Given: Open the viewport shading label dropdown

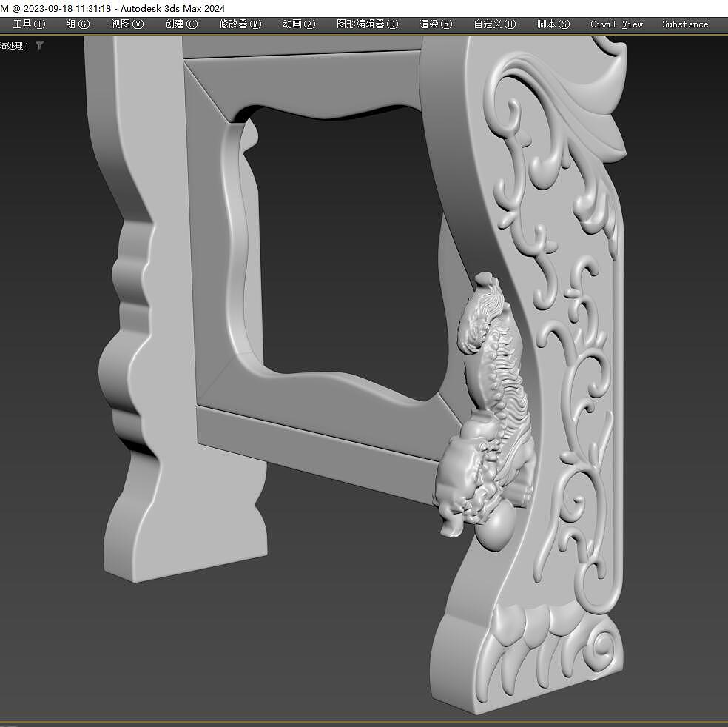Looking at the screenshot, I should 13,46.
